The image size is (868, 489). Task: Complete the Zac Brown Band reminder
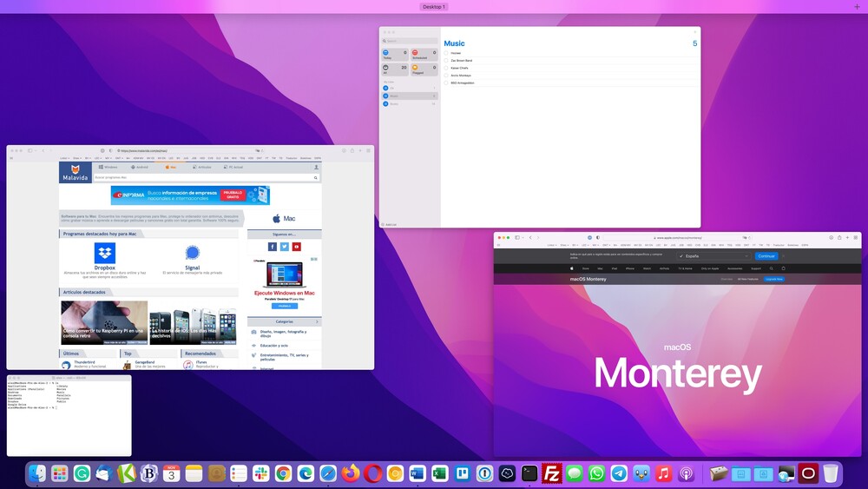tap(446, 60)
